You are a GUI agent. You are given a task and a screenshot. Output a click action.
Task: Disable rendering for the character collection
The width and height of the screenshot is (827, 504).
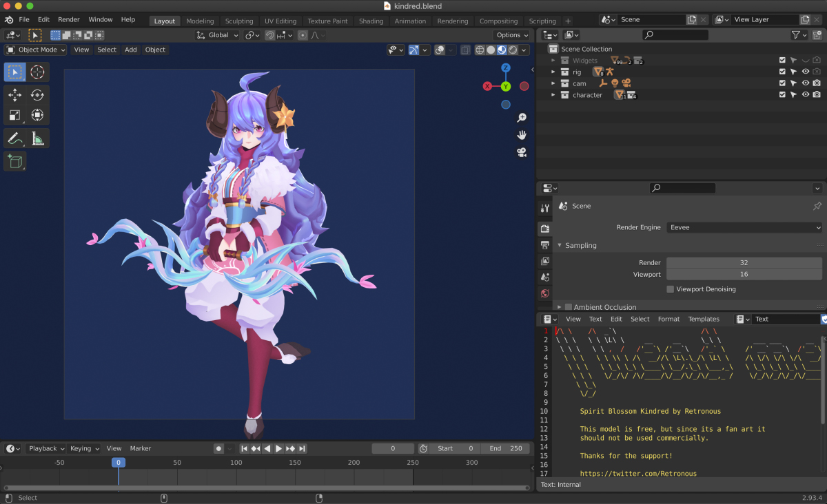pyautogui.click(x=817, y=95)
